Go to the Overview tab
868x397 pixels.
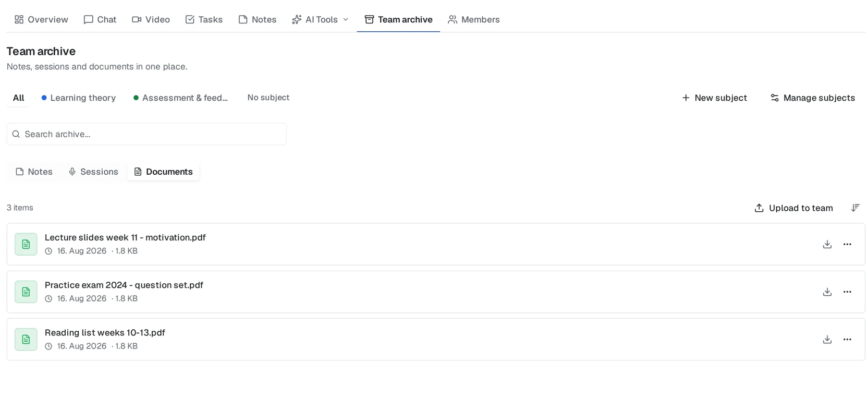tap(41, 19)
